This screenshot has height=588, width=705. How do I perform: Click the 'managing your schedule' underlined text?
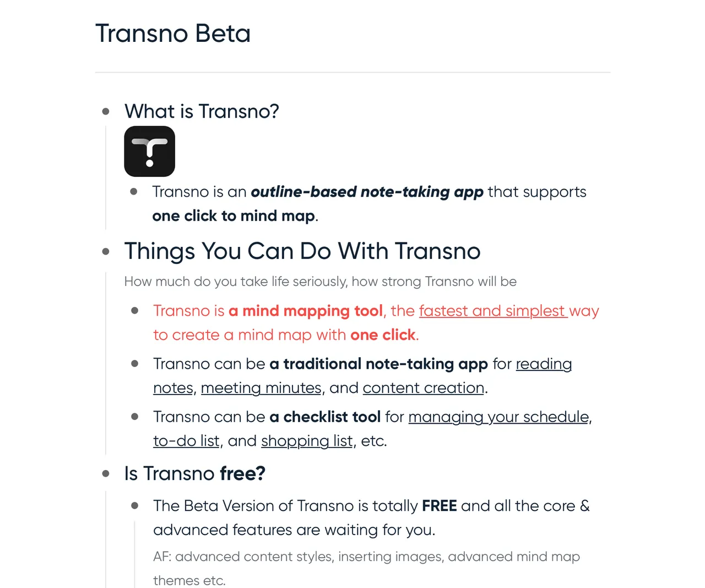point(498,417)
